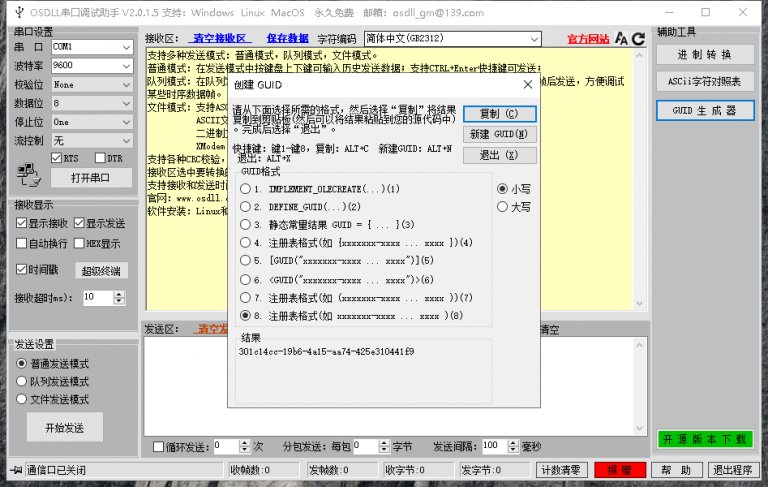Click send area scrollbar up arrow
The image size is (768, 487).
coord(639,345)
